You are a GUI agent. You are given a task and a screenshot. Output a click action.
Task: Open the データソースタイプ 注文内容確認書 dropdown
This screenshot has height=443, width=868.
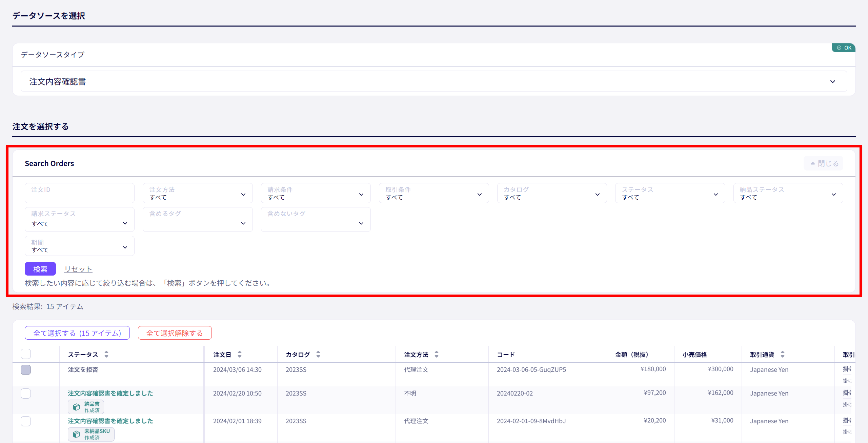pyautogui.click(x=434, y=81)
